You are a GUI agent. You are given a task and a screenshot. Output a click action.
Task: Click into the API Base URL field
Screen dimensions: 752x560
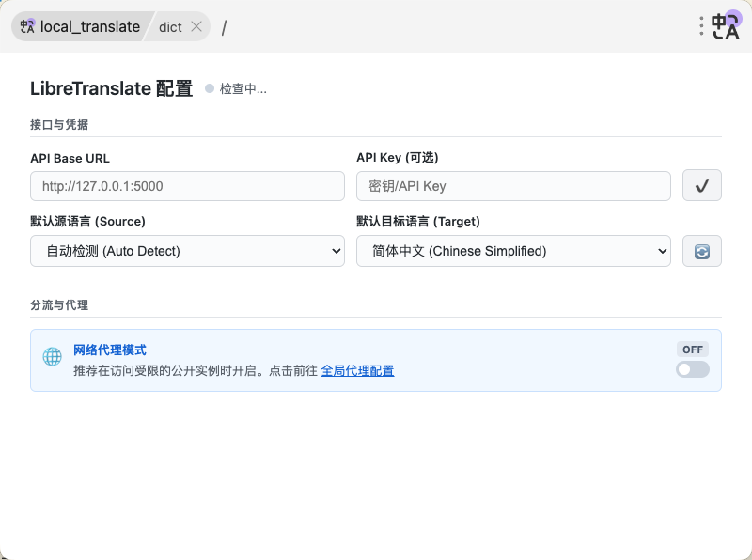[187, 186]
